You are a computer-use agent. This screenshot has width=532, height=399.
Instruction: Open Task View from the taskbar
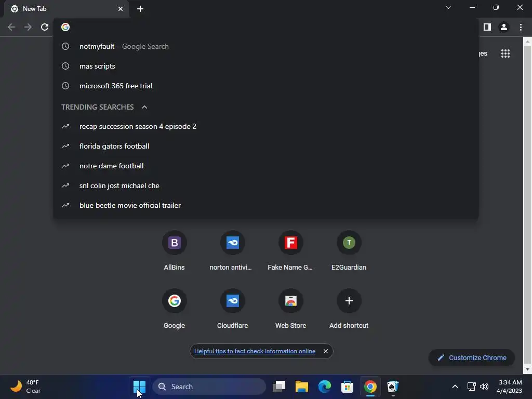[279, 387]
